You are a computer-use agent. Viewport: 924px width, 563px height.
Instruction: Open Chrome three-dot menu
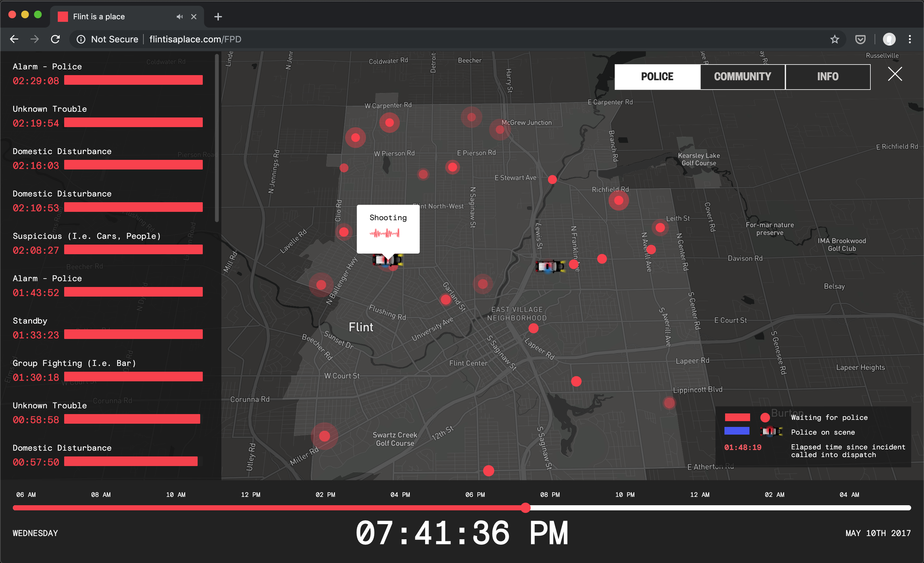pos(910,39)
